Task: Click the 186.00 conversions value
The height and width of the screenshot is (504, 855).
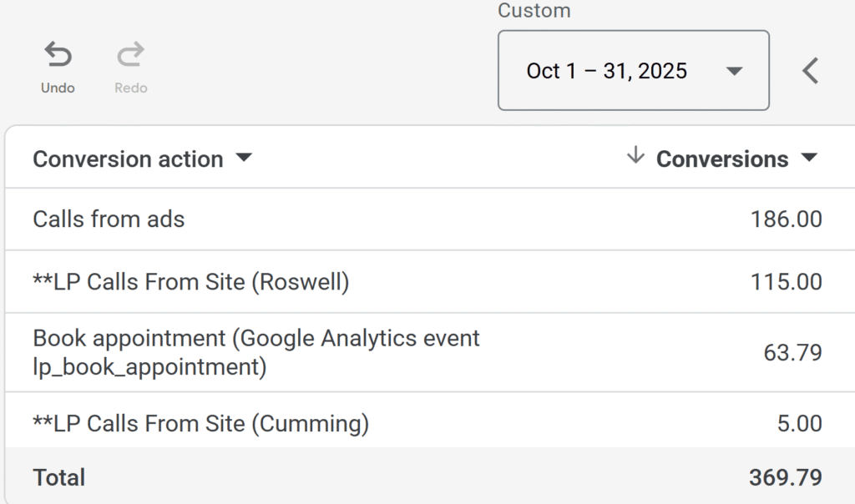Action: tap(787, 219)
